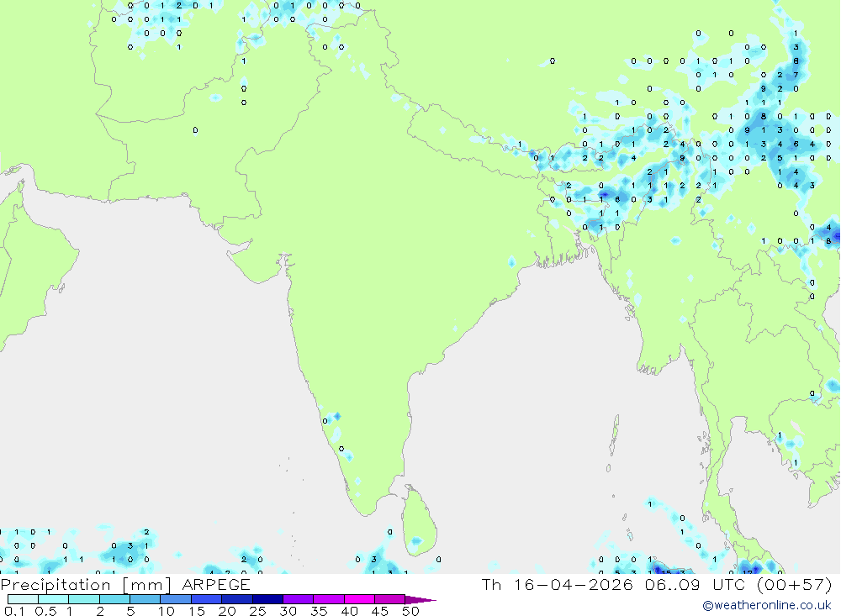This screenshot has height=616, width=841.
Task: Click the "0.5" legend scale label
Action: 45,611
